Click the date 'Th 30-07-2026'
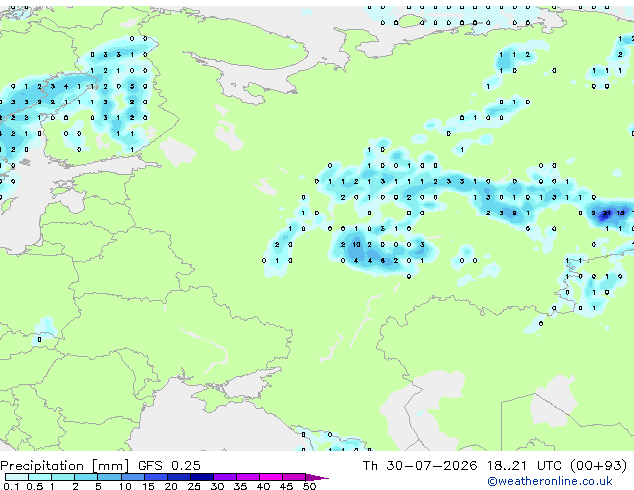This screenshot has height=490, width=634. click(x=420, y=466)
